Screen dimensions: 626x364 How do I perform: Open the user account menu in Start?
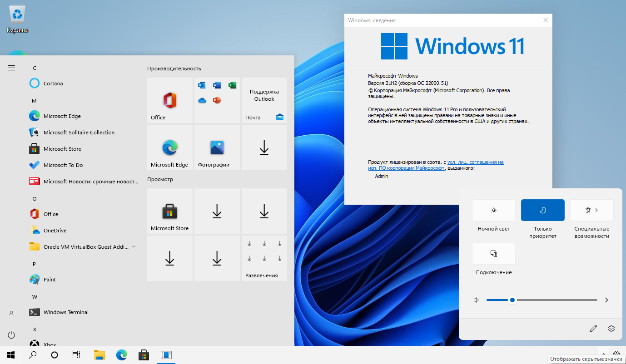pos(11,313)
